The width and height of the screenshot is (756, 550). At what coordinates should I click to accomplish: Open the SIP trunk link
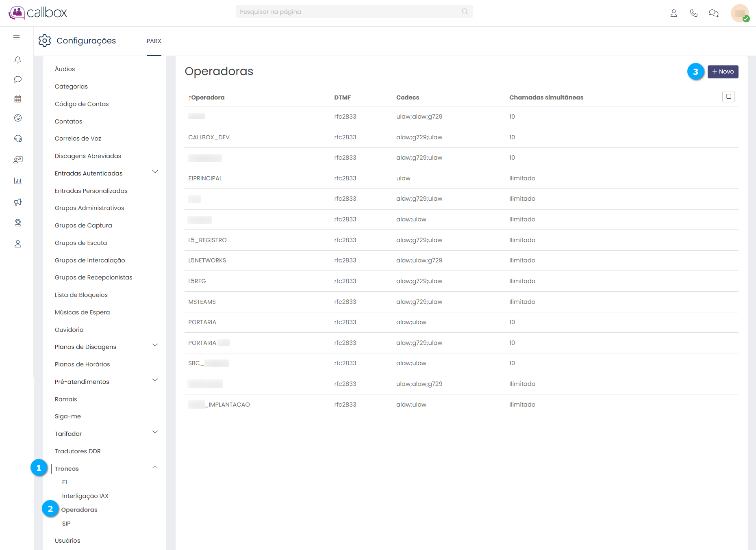pyautogui.click(x=66, y=524)
